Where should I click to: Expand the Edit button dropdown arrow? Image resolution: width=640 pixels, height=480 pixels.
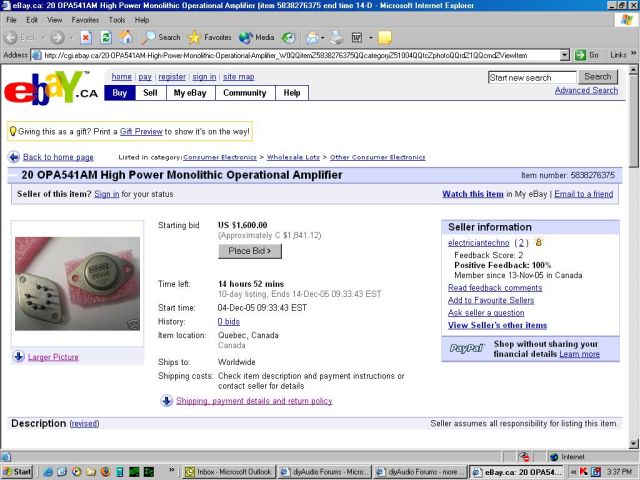(x=371, y=38)
